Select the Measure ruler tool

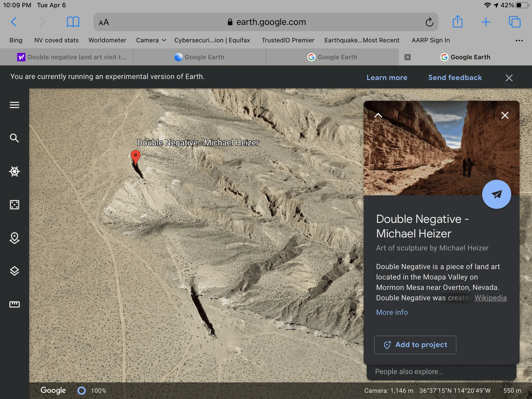point(15,304)
